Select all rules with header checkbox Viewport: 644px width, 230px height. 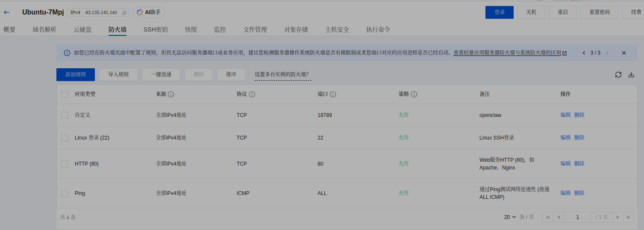point(65,94)
